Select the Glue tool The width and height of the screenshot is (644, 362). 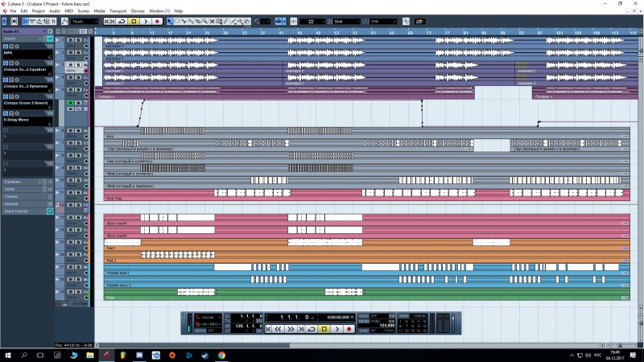coord(191,22)
